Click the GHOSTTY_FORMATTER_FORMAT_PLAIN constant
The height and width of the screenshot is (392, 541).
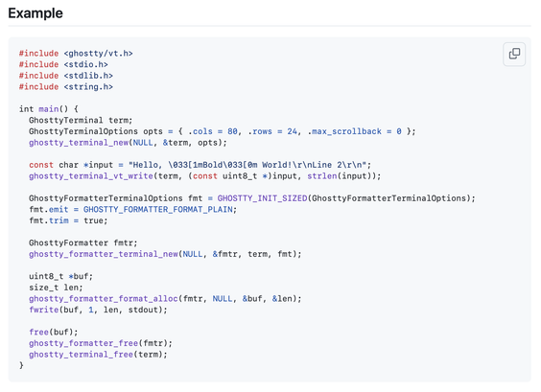pos(158,210)
